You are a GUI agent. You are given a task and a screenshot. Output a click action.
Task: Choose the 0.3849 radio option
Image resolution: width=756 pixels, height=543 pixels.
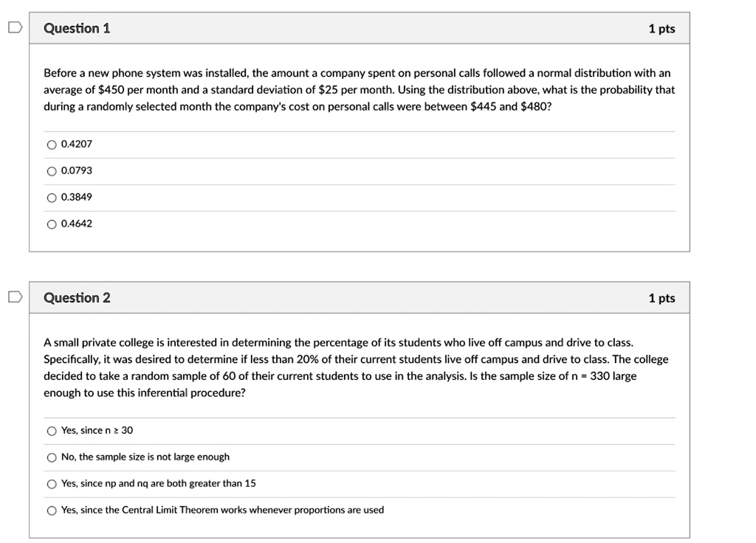pyautogui.click(x=51, y=198)
